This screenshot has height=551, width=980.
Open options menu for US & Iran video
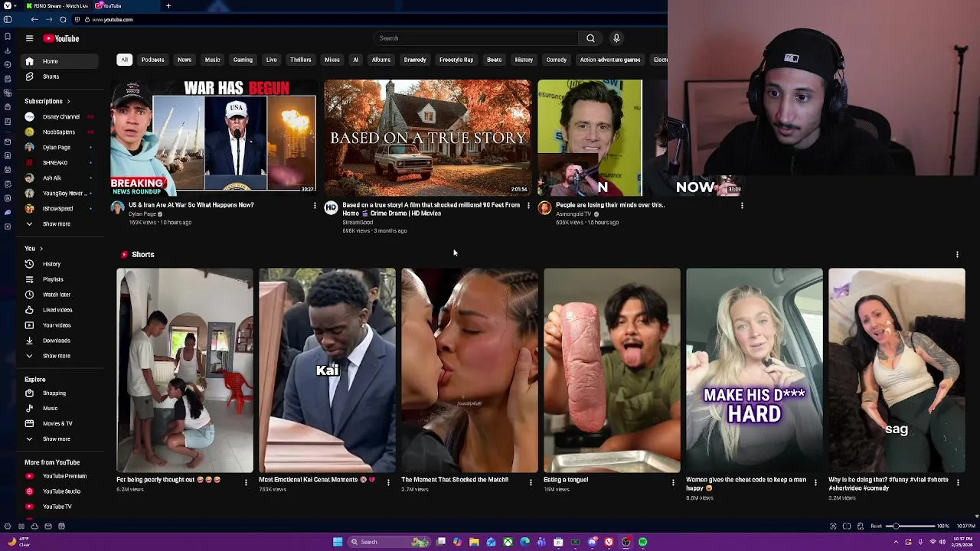(x=315, y=206)
